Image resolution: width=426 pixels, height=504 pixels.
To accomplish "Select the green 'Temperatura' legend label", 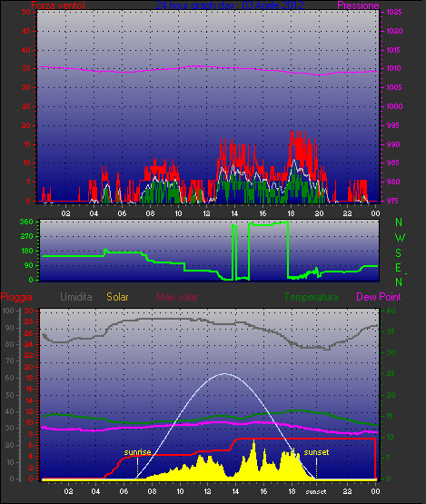I will 311,297.
